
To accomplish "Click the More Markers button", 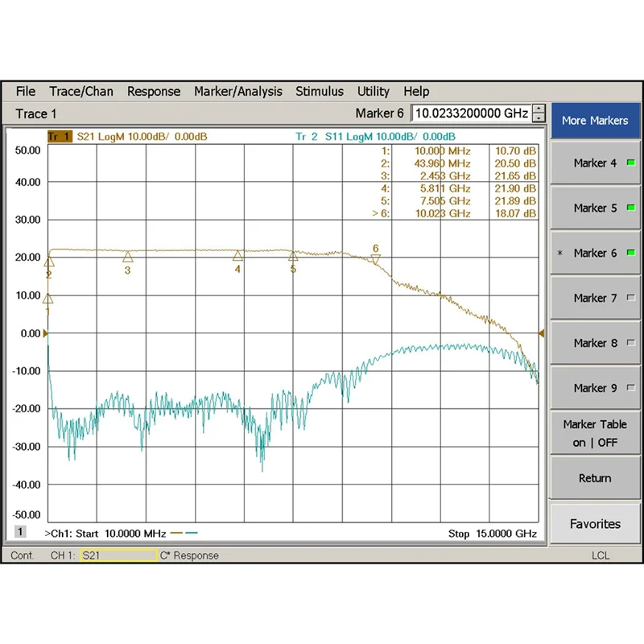I will click(x=595, y=120).
